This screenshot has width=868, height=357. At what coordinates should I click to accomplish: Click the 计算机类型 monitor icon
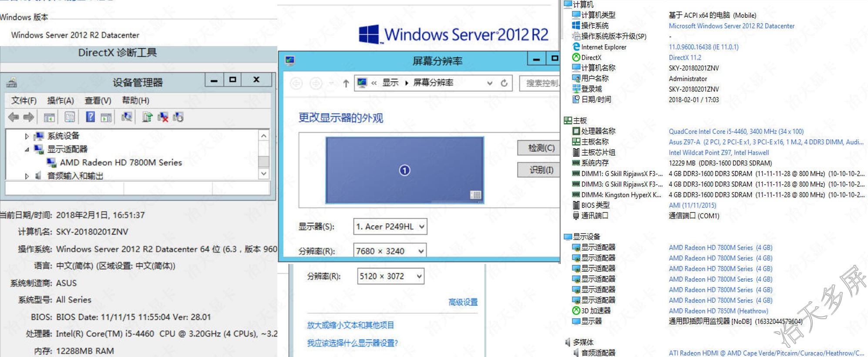(x=576, y=15)
